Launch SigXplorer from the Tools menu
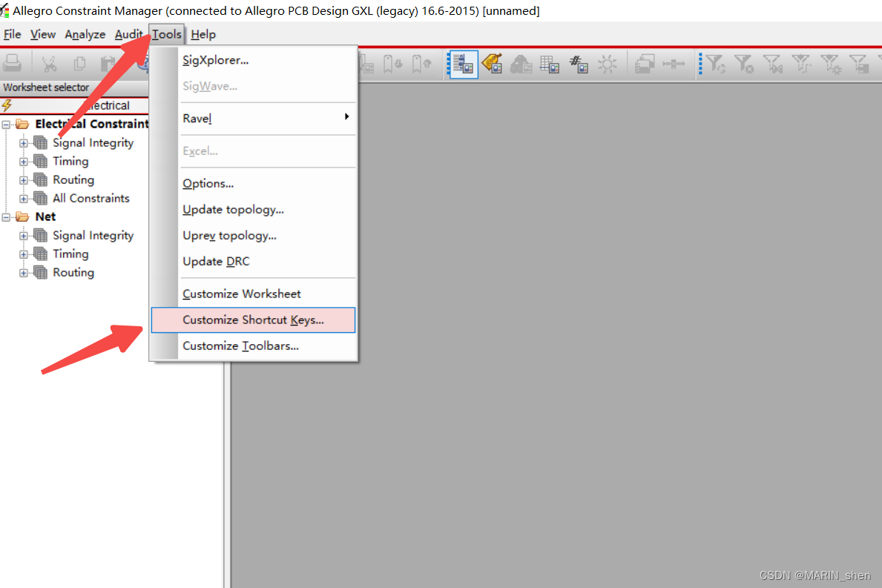 pyautogui.click(x=253, y=60)
